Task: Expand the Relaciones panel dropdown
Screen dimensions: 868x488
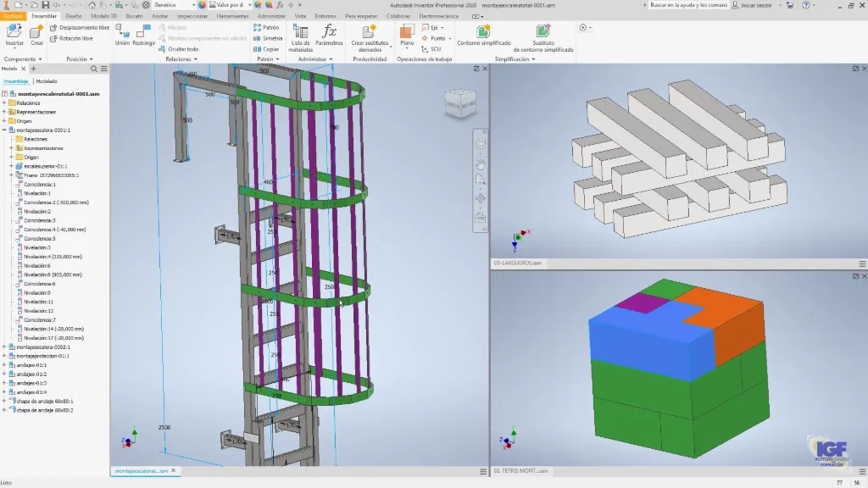Action: [181, 58]
